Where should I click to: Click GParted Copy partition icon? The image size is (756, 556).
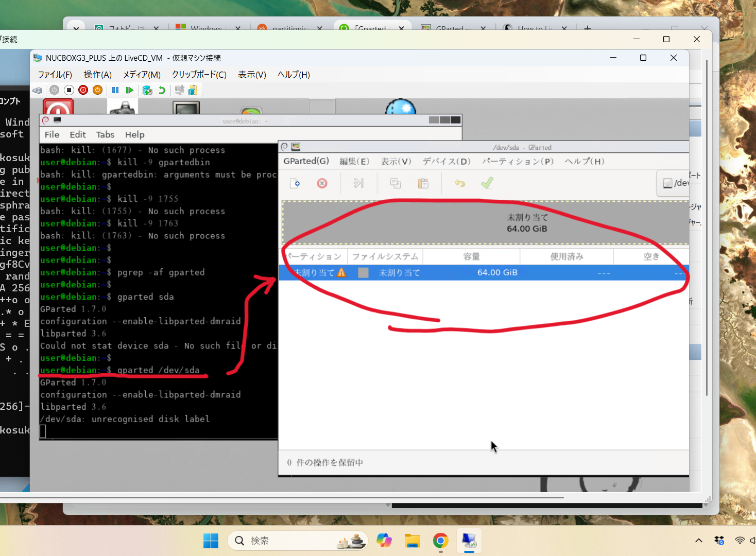click(x=396, y=183)
